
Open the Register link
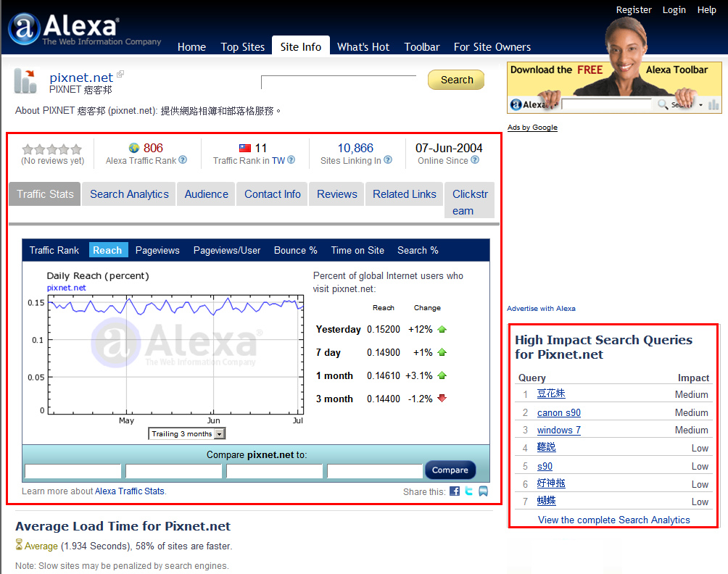pyautogui.click(x=634, y=9)
